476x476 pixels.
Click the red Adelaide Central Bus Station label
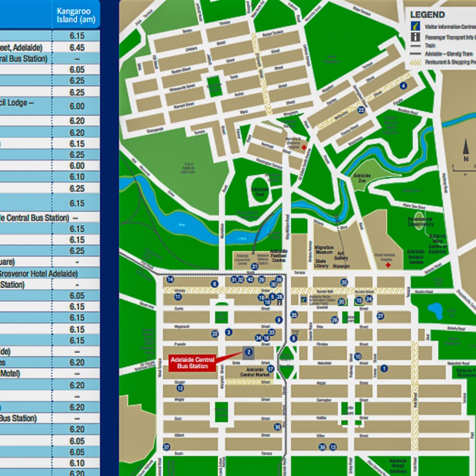click(x=193, y=363)
